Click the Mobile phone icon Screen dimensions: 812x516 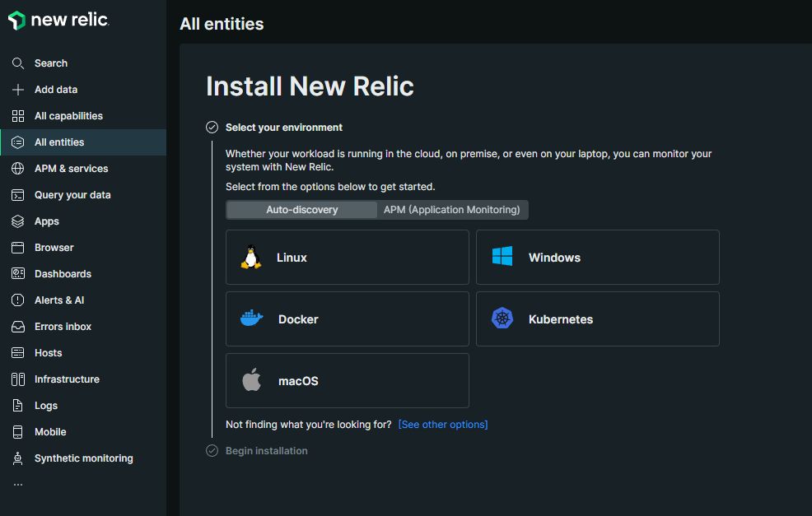tap(17, 432)
